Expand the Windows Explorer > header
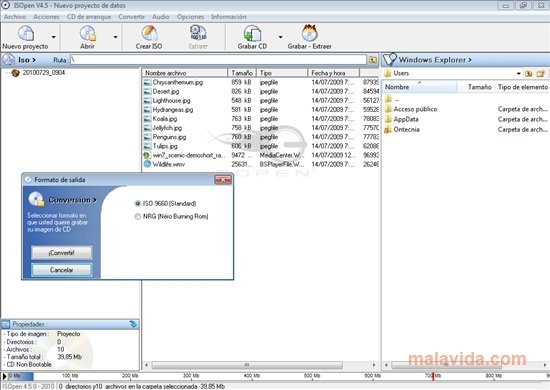The width and height of the screenshot is (550, 390). [x=435, y=60]
